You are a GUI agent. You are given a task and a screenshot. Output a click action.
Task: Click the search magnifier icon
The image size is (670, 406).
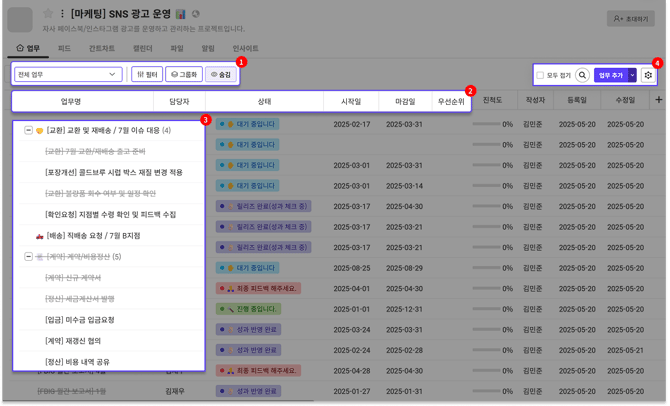(582, 75)
